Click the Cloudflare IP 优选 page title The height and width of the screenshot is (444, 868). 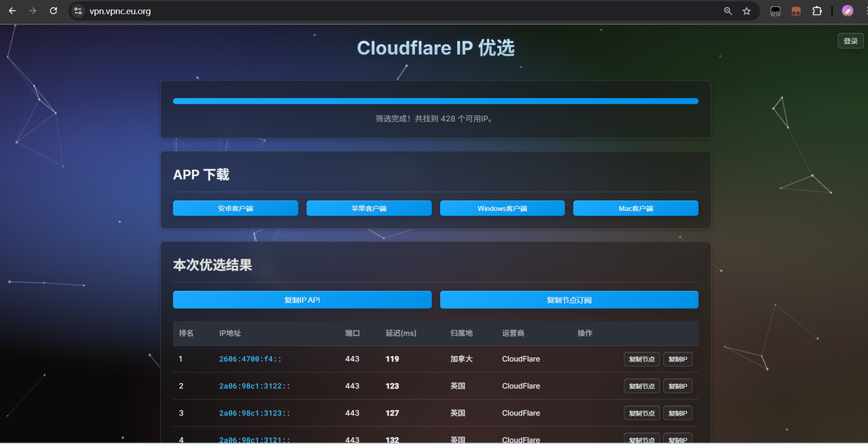pos(436,48)
